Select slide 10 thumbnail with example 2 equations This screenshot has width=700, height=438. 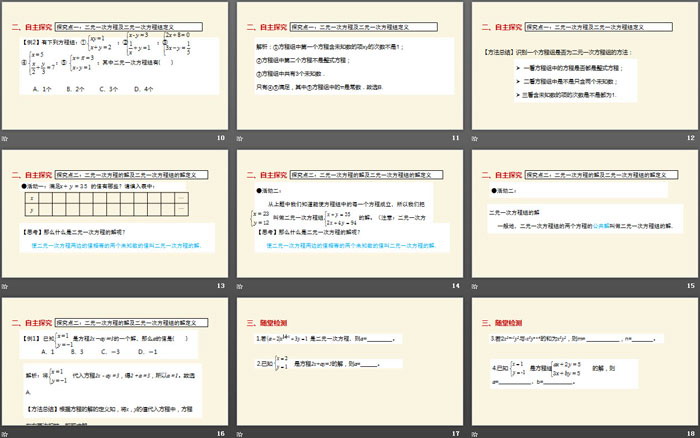[x=115, y=66]
